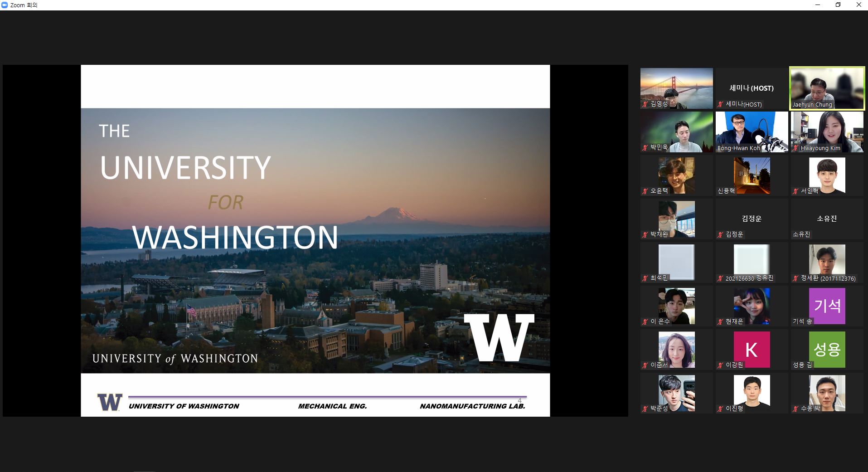Click the muted mic icon beside 이 은수
Viewport: 868px width, 472px height.
(x=645, y=322)
